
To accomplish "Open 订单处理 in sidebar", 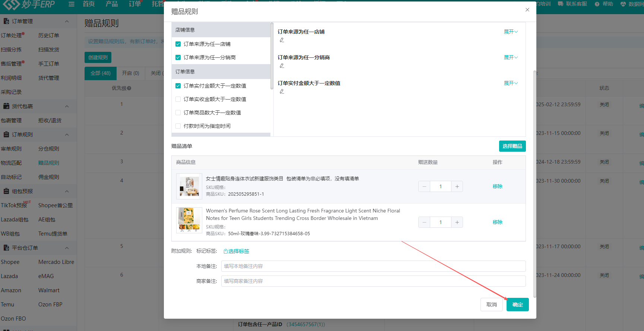I will pyautogui.click(x=11, y=35).
